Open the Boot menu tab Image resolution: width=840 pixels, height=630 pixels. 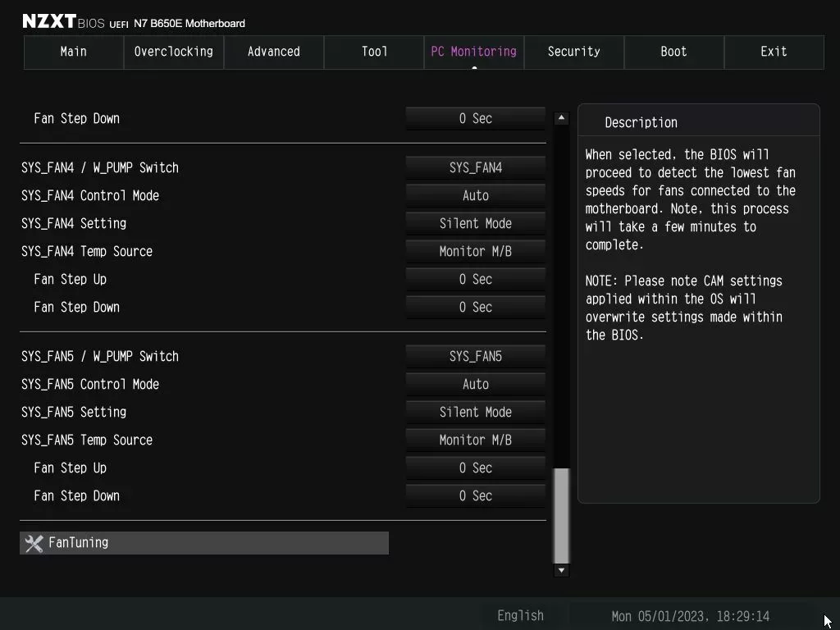tap(673, 52)
